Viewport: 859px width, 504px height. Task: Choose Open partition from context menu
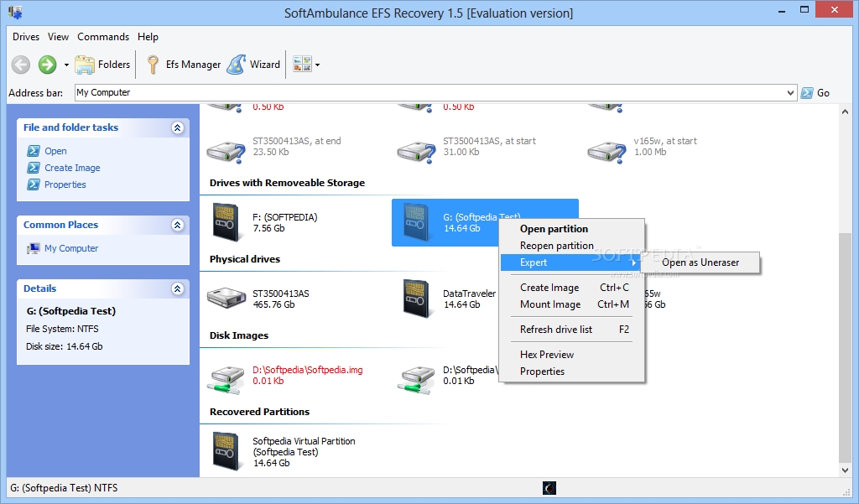pyautogui.click(x=572, y=229)
